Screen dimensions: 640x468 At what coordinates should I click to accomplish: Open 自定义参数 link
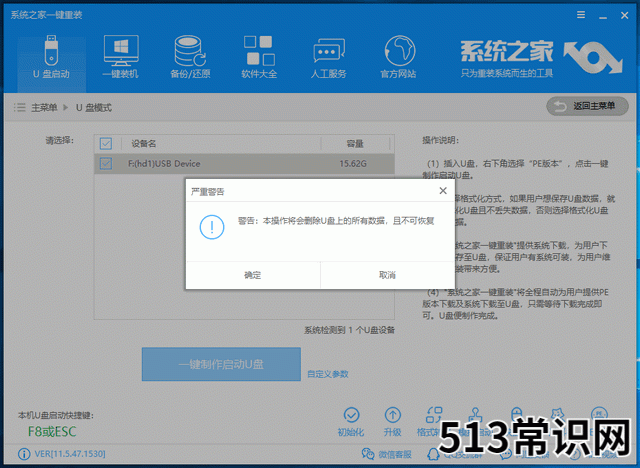[328, 374]
